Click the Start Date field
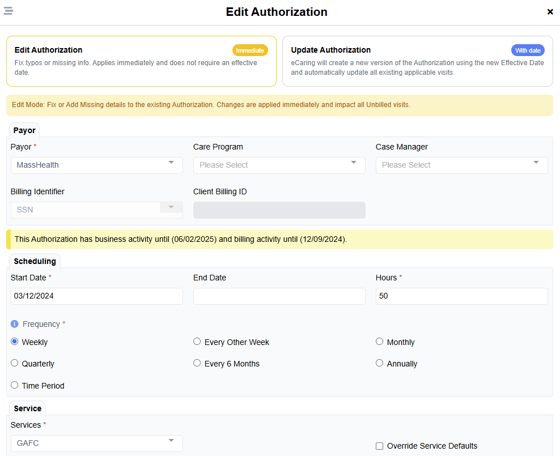The width and height of the screenshot is (560, 456). pos(97,296)
